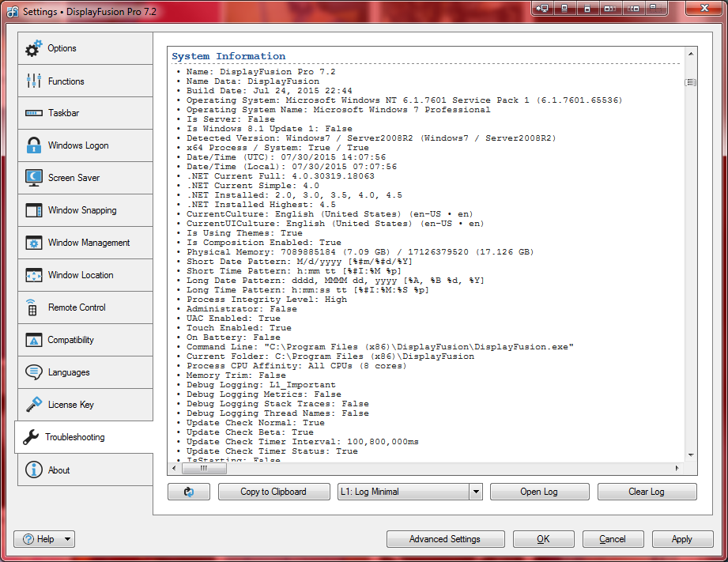Open the Advanced Settings dialog
The height and width of the screenshot is (562, 728).
[x=444, y=539]
